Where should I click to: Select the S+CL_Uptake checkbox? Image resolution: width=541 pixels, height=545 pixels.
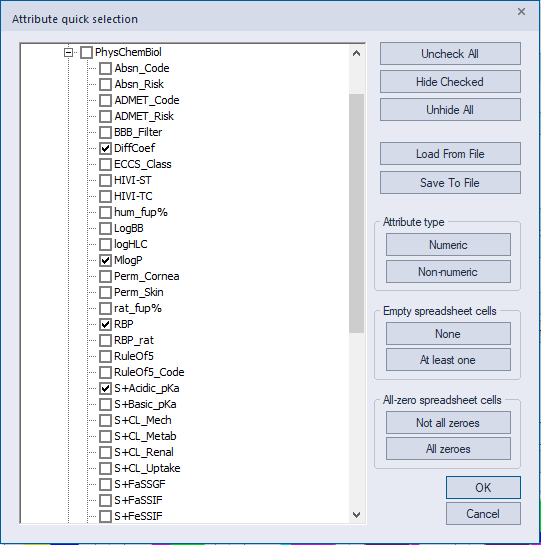click(x=105, y=468)
